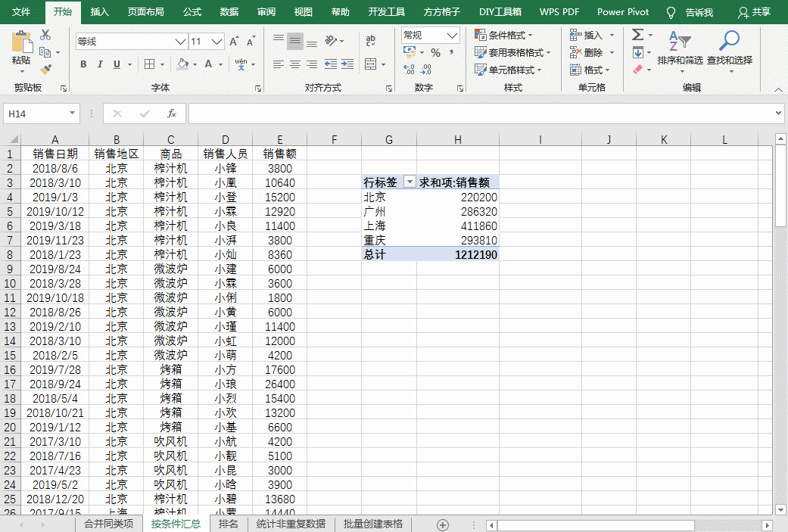This screenshot has width=788, height=532.
Task: Switch to the 合并同类项 sheet tab
Action: point(108,524)
